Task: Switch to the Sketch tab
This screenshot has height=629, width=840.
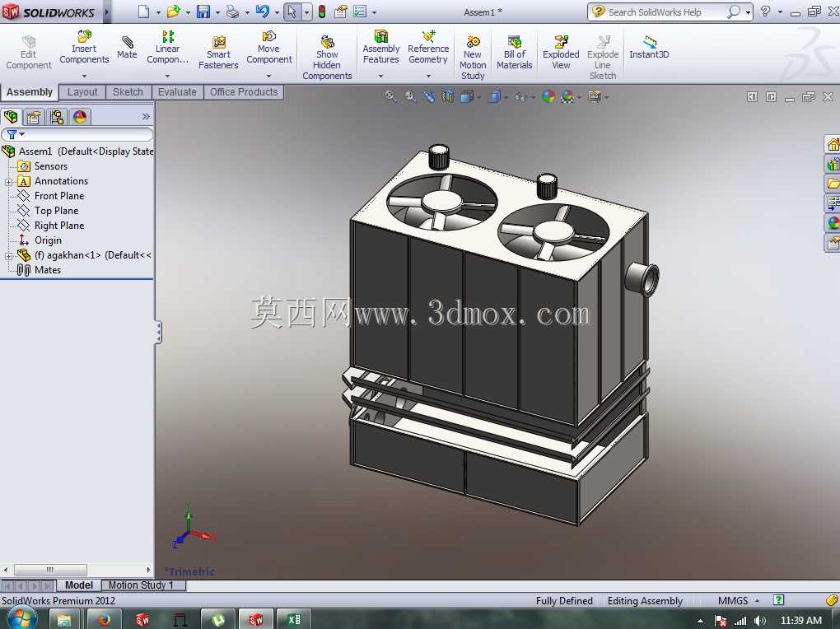Action: [128, 92]
